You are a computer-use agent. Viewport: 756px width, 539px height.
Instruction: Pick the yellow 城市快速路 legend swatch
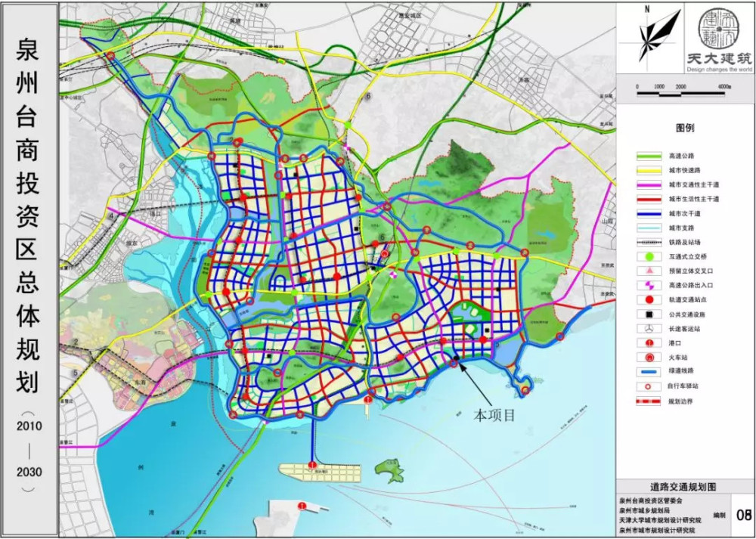click(x=649, y=171)
